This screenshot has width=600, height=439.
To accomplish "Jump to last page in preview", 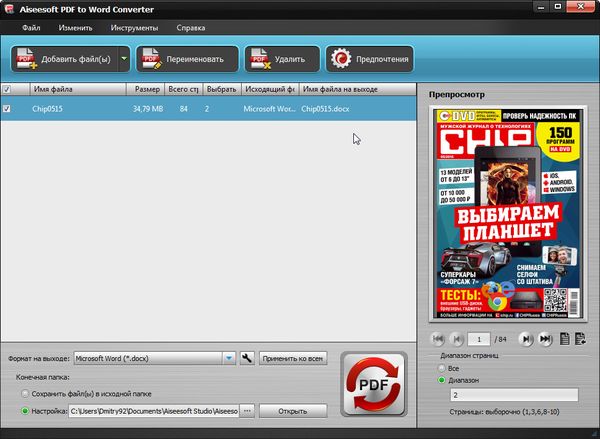I will tap(545, 339).
